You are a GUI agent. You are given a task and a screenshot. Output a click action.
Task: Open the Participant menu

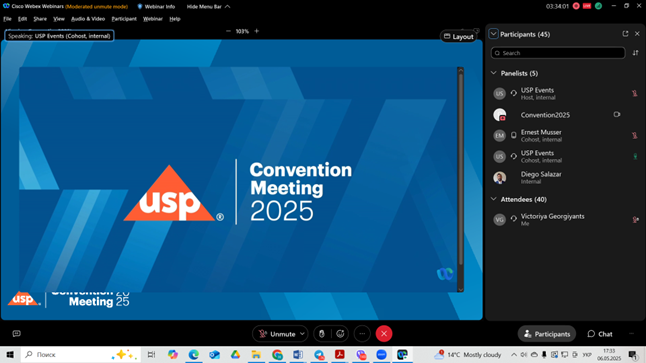(124, 19)
